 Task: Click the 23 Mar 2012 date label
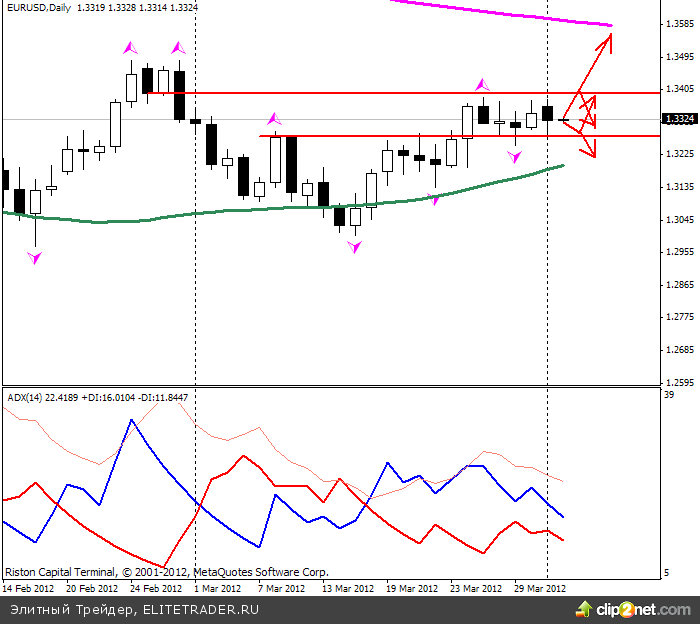coord(476,588)
